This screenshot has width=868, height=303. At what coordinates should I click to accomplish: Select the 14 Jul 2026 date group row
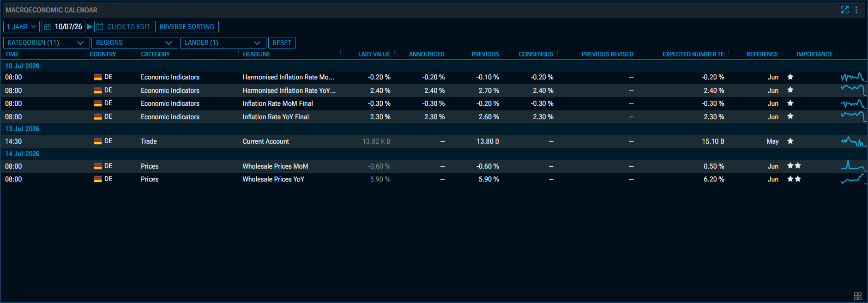click(x=434, y=154)
